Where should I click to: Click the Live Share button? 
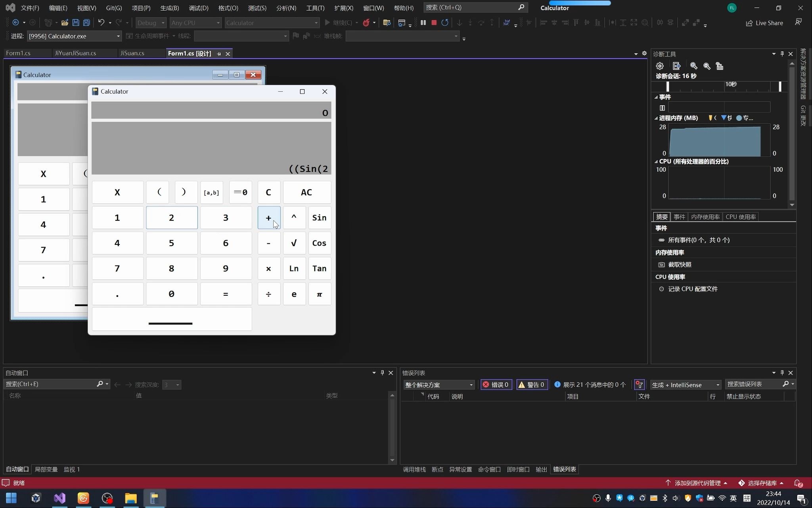point(764,23)
